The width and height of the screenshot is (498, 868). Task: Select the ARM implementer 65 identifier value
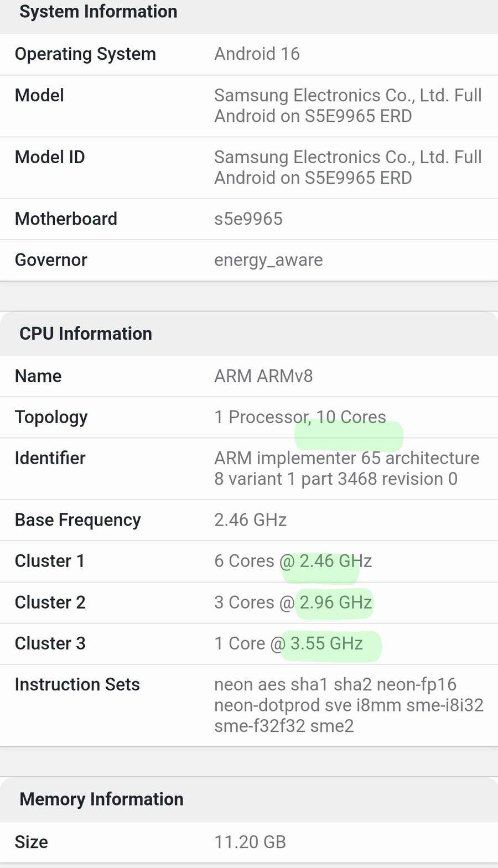(x=347, y=469)
